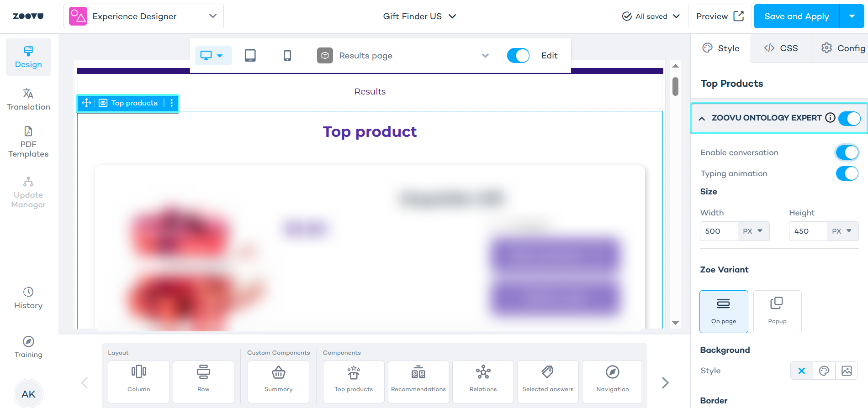Click the Preview button
The height and width of the screenshot is (408, 868).
pyautogui.click(x=720, y=16)
